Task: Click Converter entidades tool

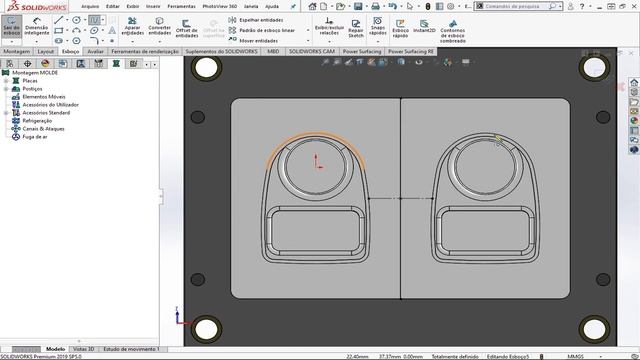Action: pyautogui.click(x=160, y=26)
